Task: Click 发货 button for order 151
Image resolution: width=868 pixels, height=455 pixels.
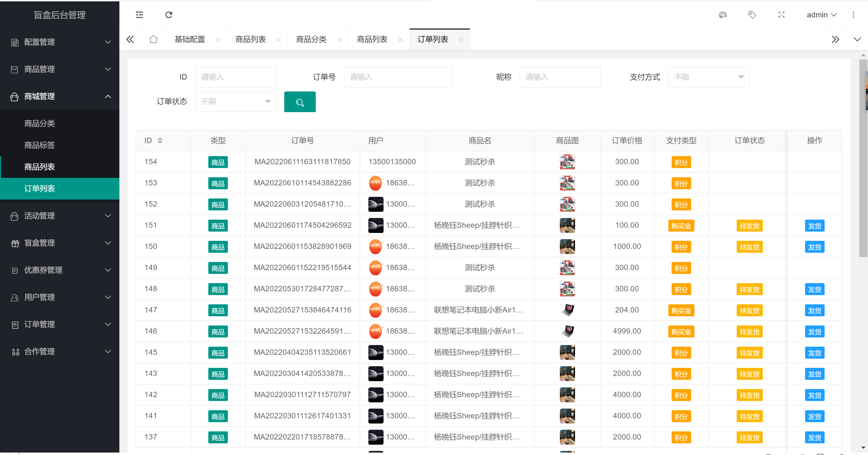Action: 815,225
